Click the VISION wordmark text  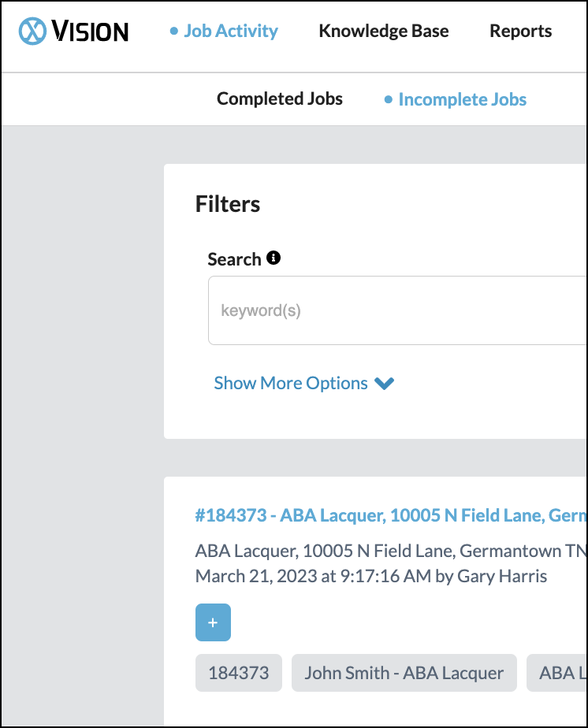click(x=91, y=32)
